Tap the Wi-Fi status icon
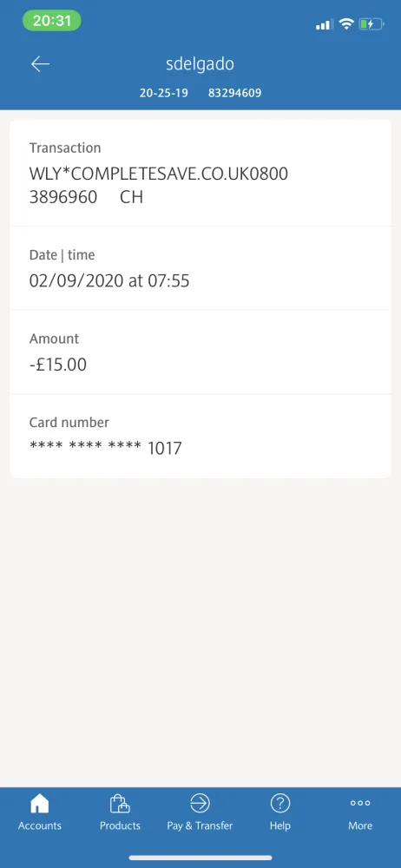Viewport: 401px width, 868px height. [x=346, y=24]
